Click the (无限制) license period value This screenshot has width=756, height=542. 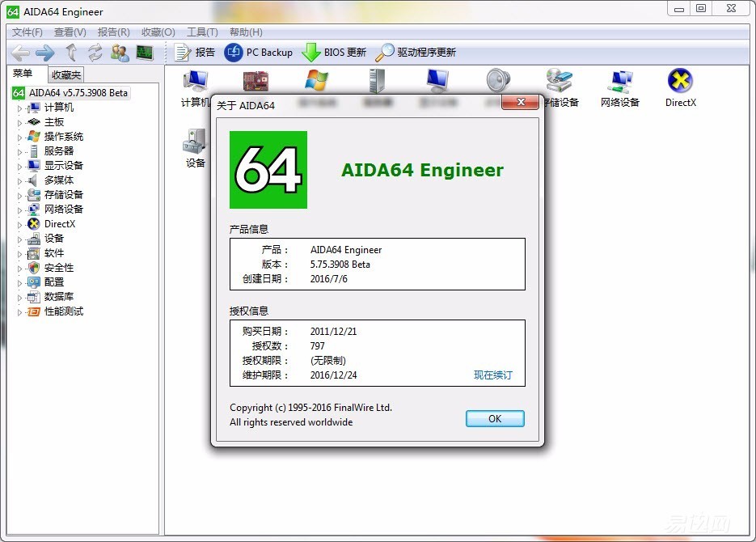(x=327, y=360)
